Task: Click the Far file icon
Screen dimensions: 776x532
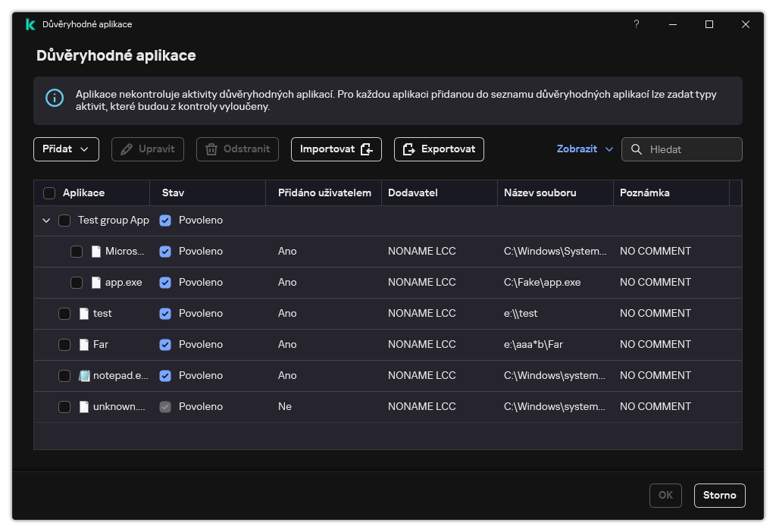Action: (84, 345)
